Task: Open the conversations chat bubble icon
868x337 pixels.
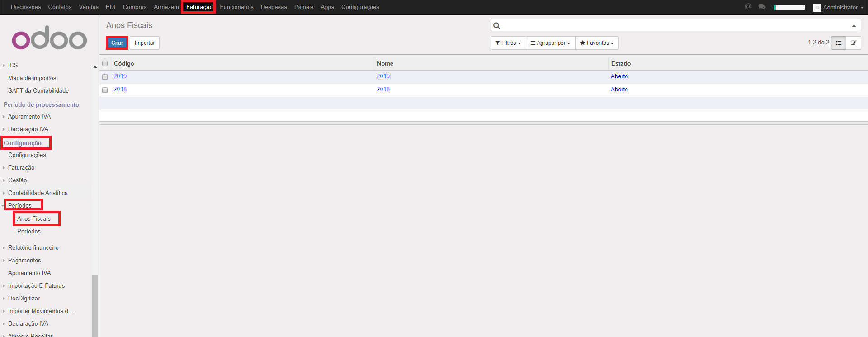Action: coord(762,7)
